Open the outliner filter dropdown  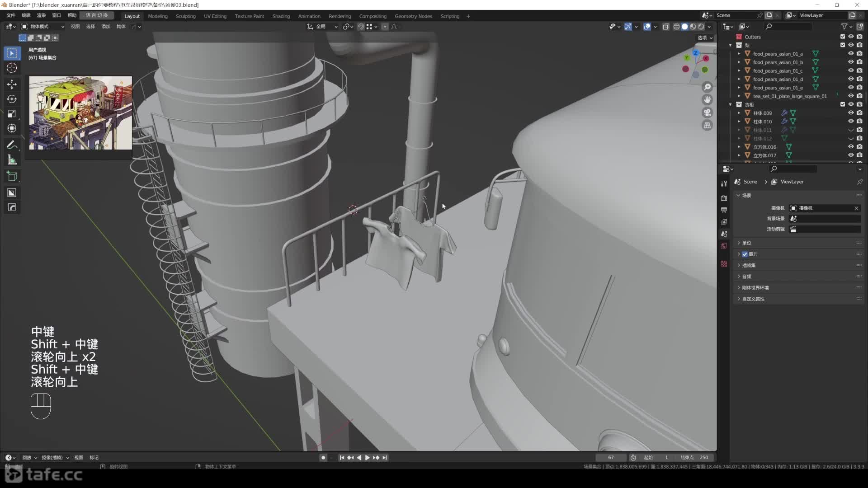846,27
